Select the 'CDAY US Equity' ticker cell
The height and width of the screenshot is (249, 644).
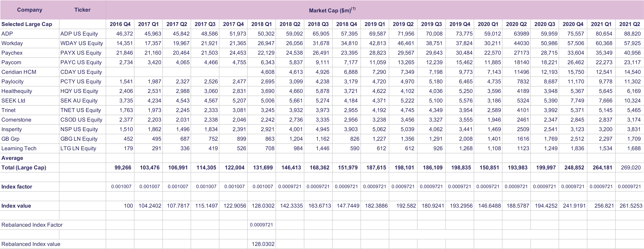pyautogui.click(x=81, y=72)
